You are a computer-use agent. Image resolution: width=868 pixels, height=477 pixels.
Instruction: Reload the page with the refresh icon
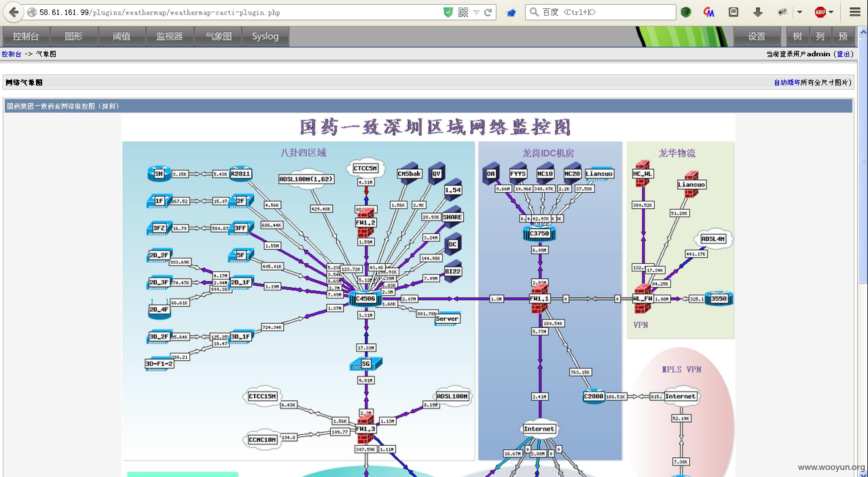coord(488,13)
